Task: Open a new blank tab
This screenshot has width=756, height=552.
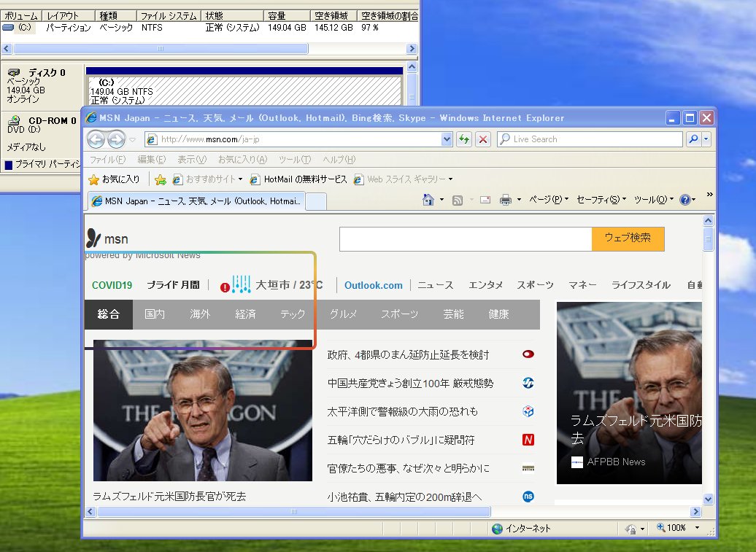Action: coord(316,201)
